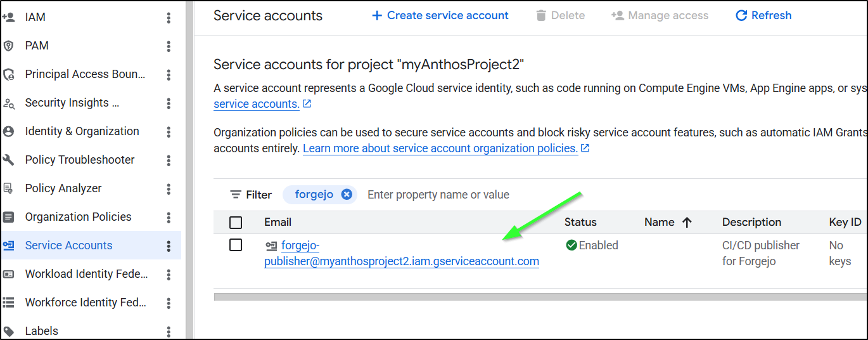Open the three-dot menu beside IAM
This screenshot has height=340, width=868.
click(169, 18)
